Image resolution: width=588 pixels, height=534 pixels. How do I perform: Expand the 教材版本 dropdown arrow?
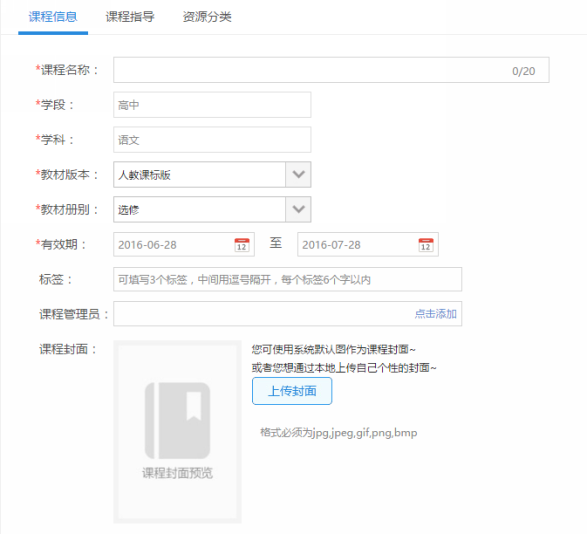point(298,174)
